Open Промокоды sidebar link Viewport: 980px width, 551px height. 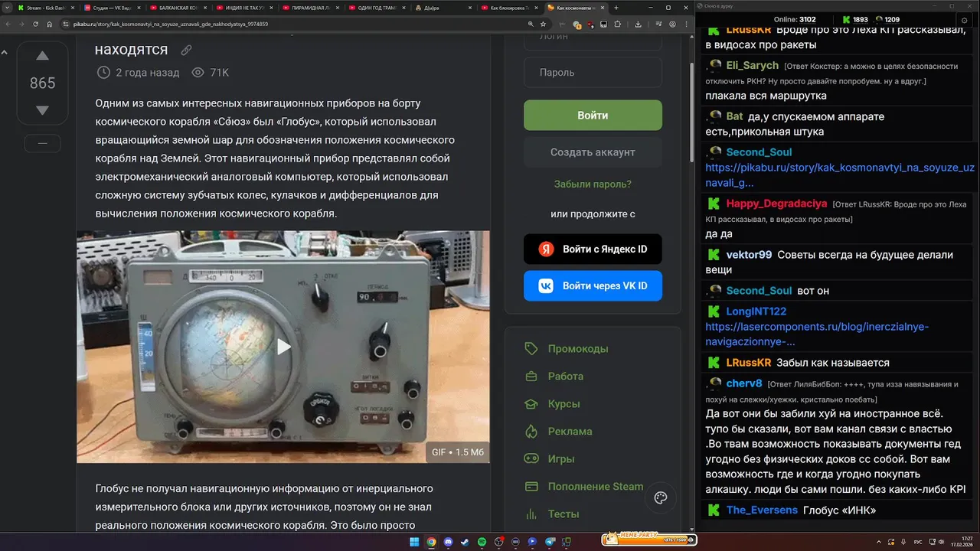578,349
